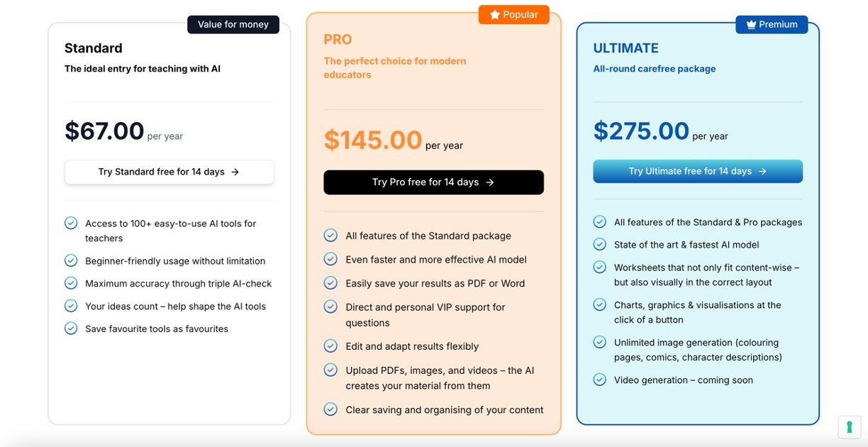Click checkmark next to 'State of the art & fastest AI model'
The width and height of the screenshot is (868, 447).
[600, 245]
